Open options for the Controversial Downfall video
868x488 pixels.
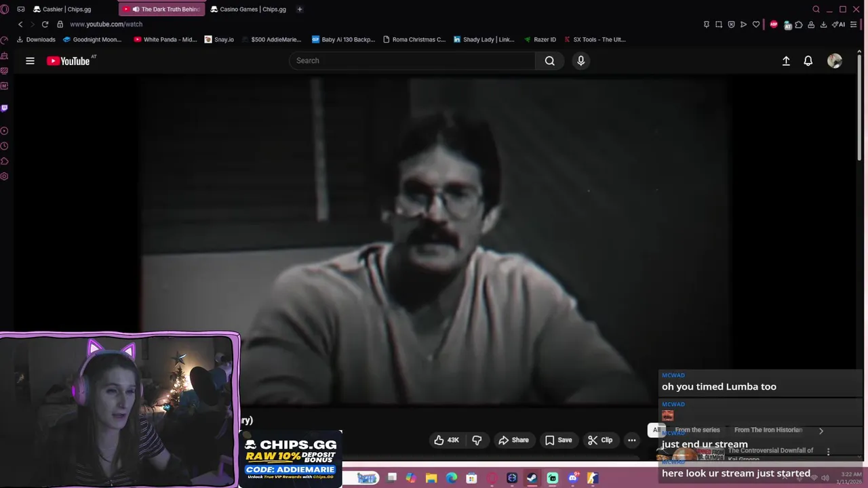828,451
